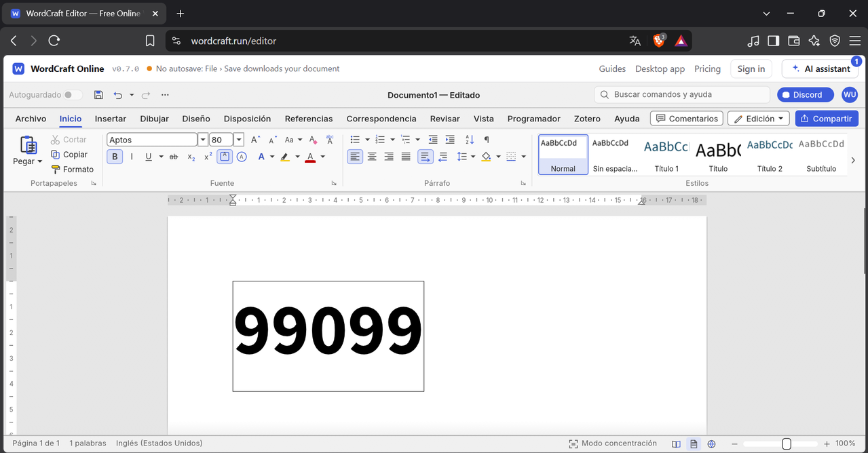Open the Portapapeles dialog launcher arrow
The width and height of the screenshot is (868, 453).
(x=94, y=184)
